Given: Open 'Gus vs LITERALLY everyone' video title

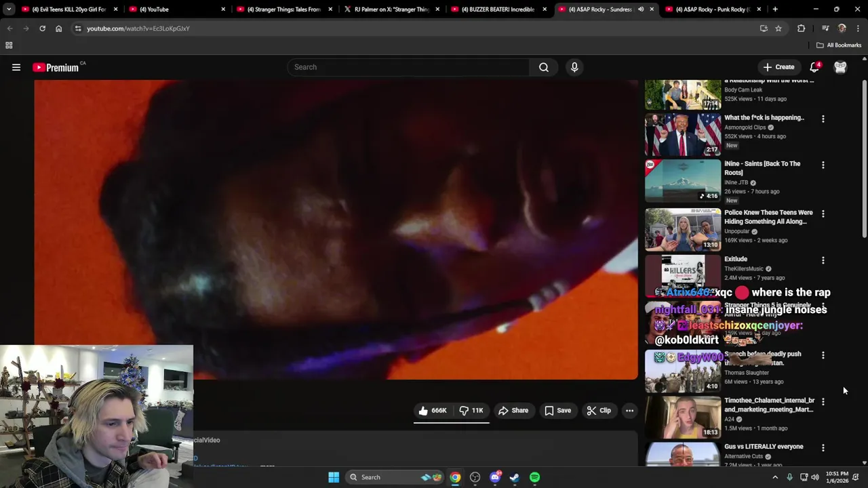Looking at the screenshot, I should coord(764,447).
